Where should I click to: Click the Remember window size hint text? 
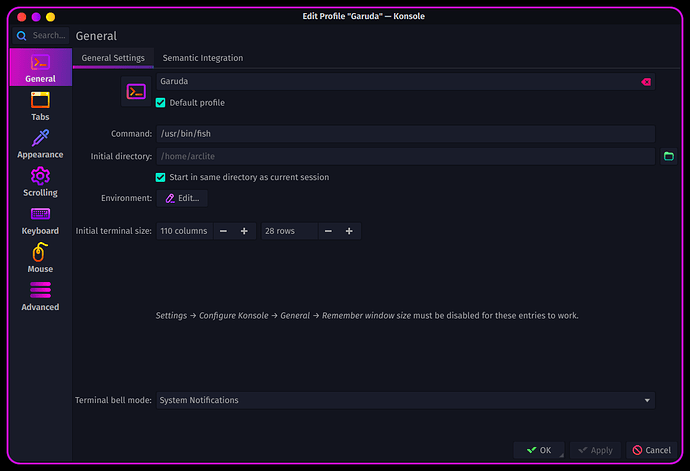(x=366, y=316)
